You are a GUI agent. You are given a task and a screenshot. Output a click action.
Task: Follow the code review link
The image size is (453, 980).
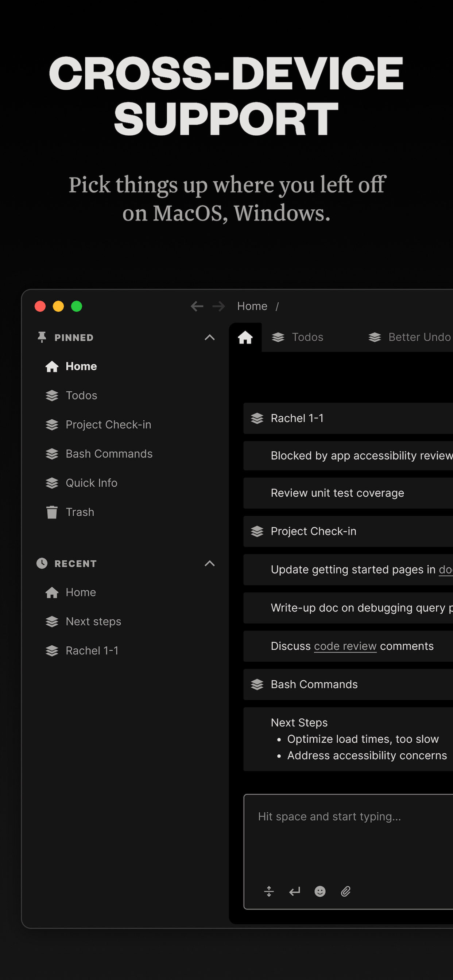click(x=345, y=646)
